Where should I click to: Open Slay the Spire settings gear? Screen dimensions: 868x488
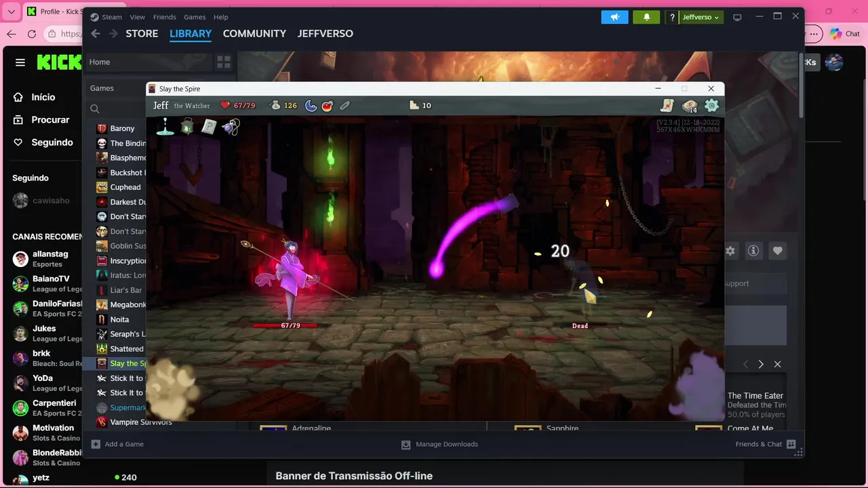pos(711,105)
